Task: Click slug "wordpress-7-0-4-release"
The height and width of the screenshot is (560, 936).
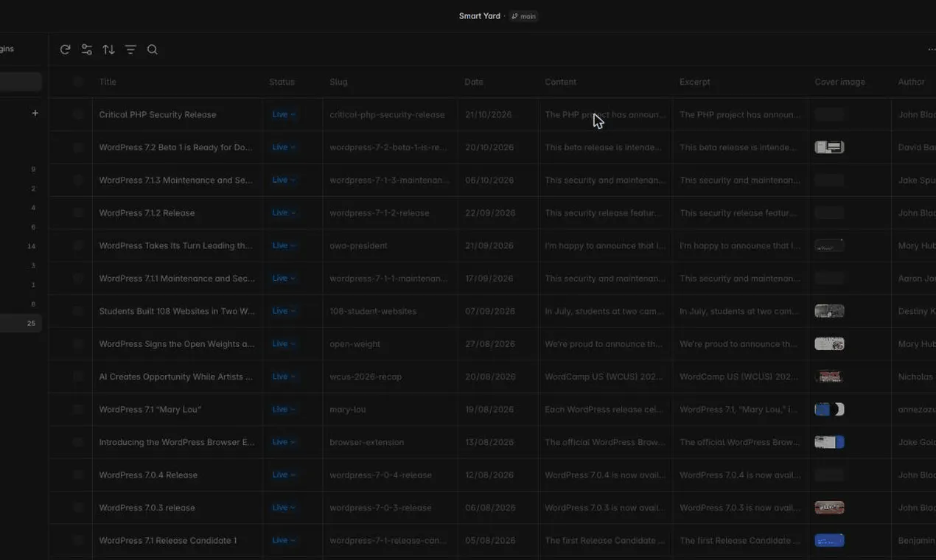Action: (x=380, y=475)
